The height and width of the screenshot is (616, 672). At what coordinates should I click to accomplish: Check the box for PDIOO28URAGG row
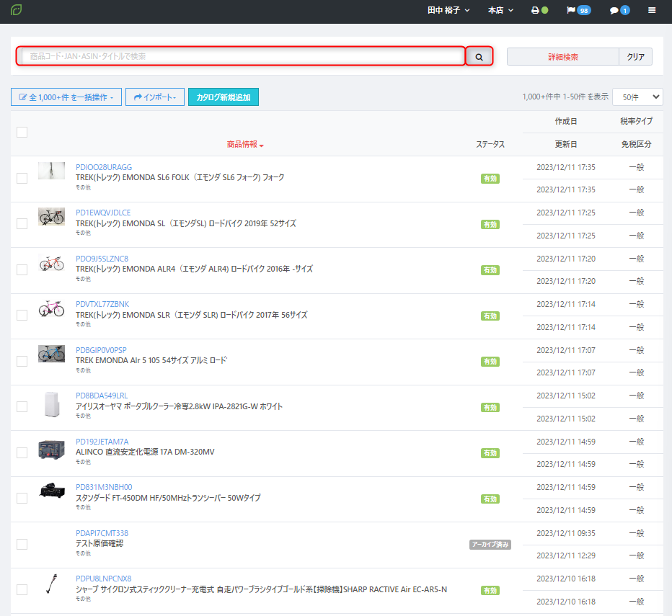(22, 178)
